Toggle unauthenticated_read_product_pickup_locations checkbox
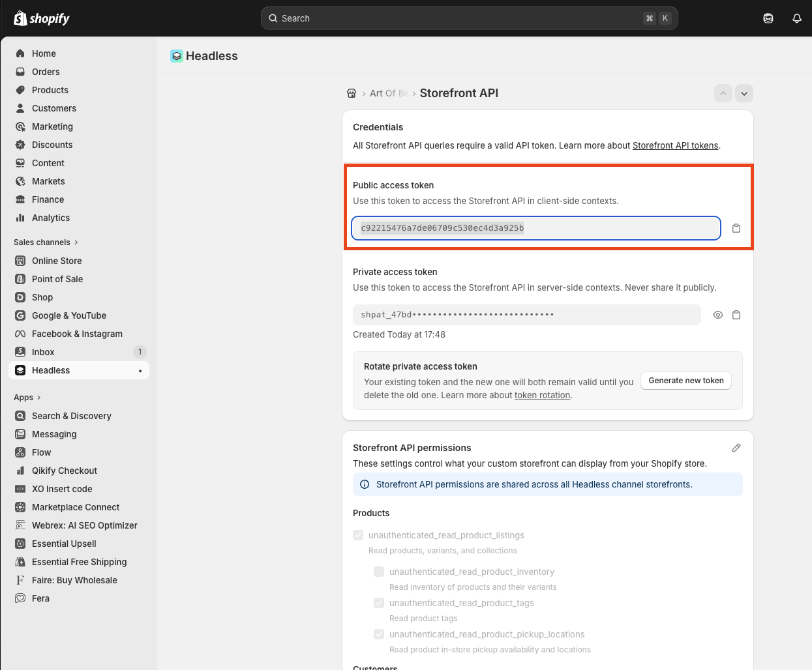 pos(379,634)
